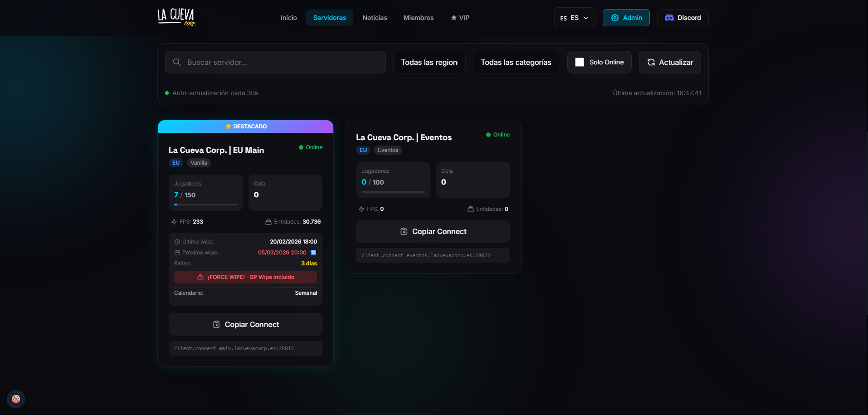Viewport: 868px width, 415px height.
Task: Copy connect command for Eventos server
Action: pyautogui.click(x=433, y=231)
